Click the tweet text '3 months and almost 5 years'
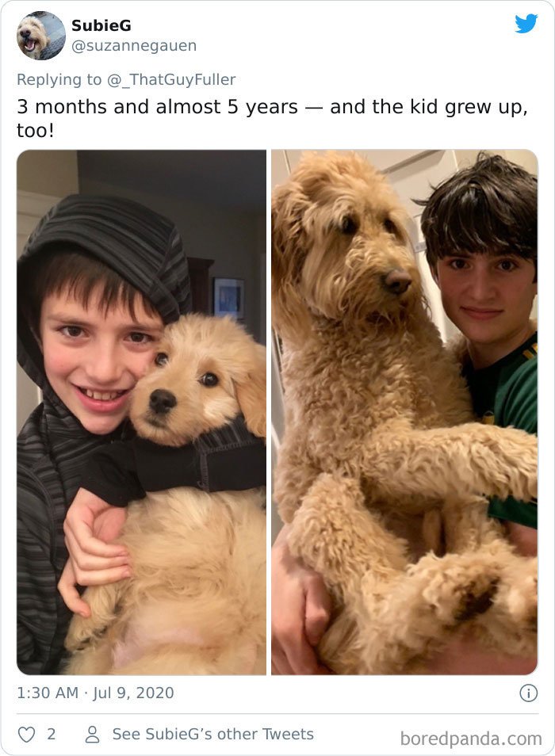The height and width of the screenshot is (756, 555). 157,107
